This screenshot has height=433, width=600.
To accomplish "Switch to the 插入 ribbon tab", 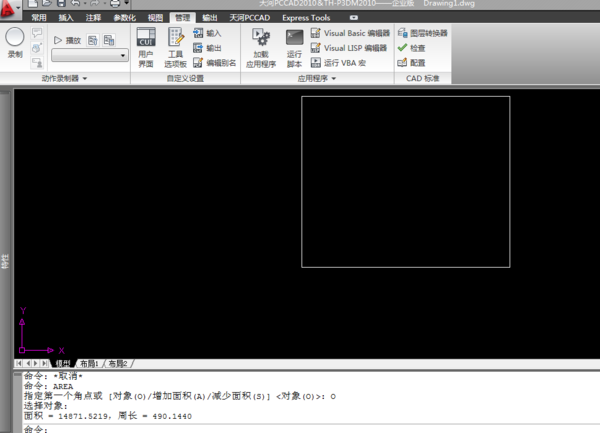I will click(66, 18).
